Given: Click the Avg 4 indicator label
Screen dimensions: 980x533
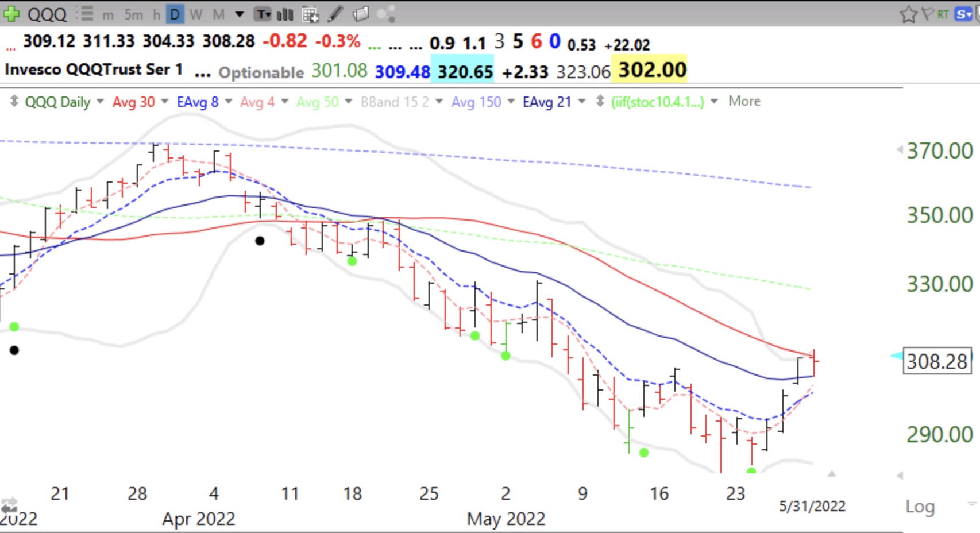Looking at the screenshot, I should pyautogui.click(x=257, y=102).
